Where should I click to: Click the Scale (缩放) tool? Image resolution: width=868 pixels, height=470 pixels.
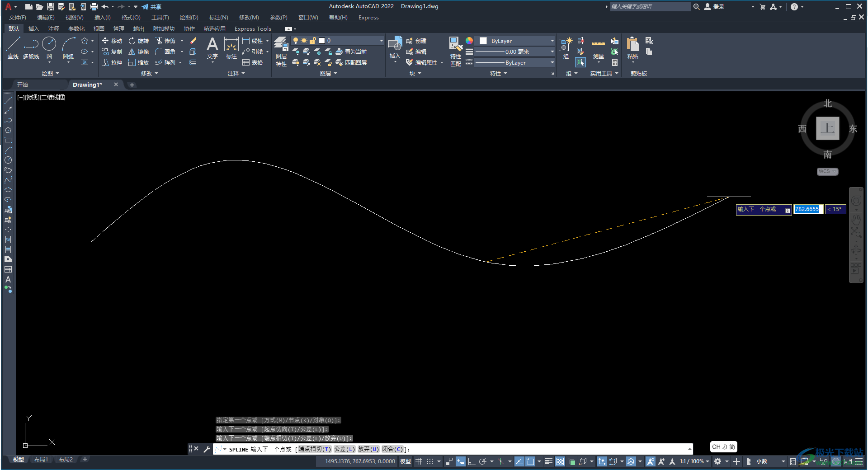coord(138,62)
